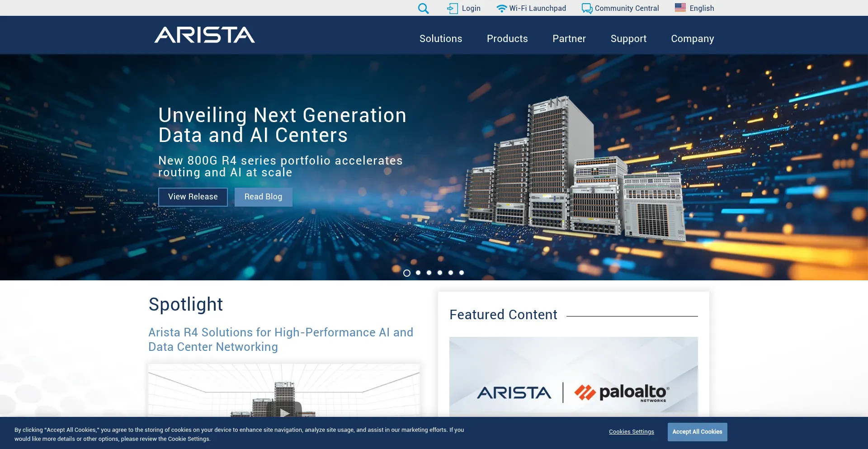This screenshot has height=449, width=868.
Task: Click the Wi-Fi Launchpad signal icon
Action: [x=501, y=8]
